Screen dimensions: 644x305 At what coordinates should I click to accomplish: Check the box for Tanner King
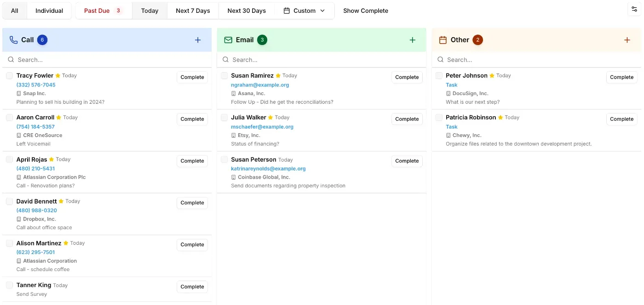point(9,285)
